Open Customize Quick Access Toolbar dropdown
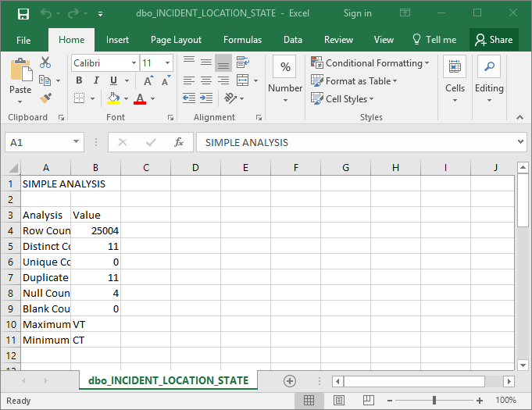 100,14
